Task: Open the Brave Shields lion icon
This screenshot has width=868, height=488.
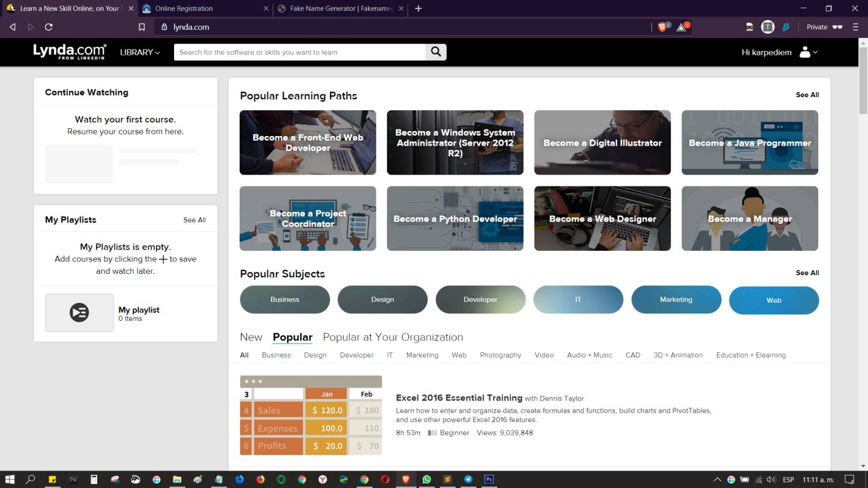Action: 663,27
